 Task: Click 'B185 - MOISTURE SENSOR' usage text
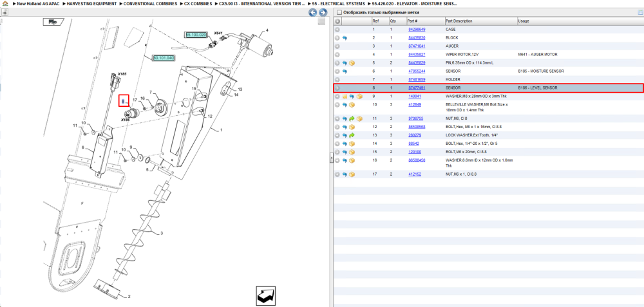(x=541, y=71)
